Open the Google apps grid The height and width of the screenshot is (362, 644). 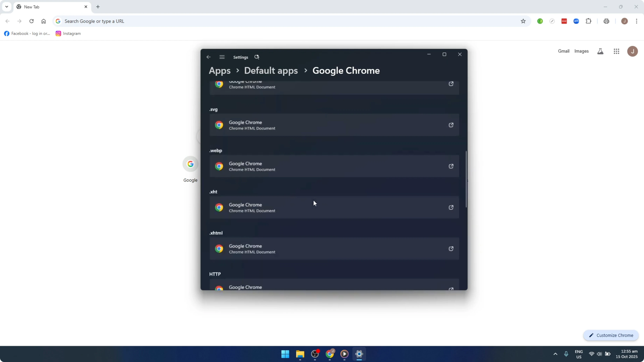616,51
